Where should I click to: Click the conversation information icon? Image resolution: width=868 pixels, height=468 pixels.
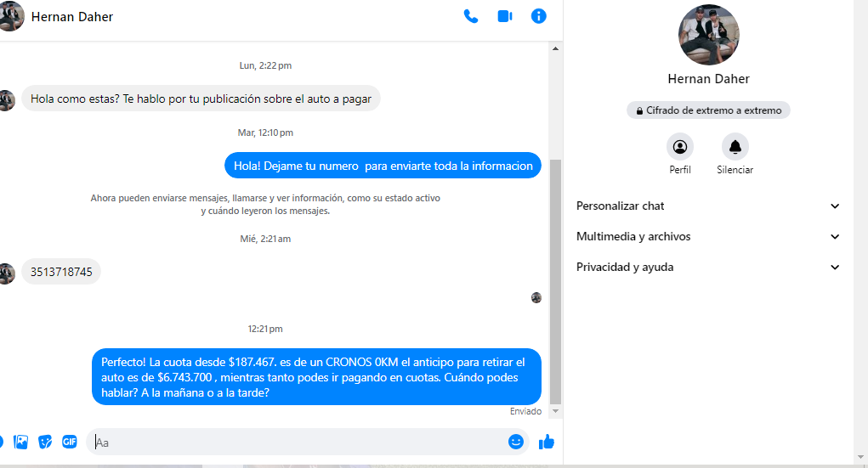[x=538, y=16]
